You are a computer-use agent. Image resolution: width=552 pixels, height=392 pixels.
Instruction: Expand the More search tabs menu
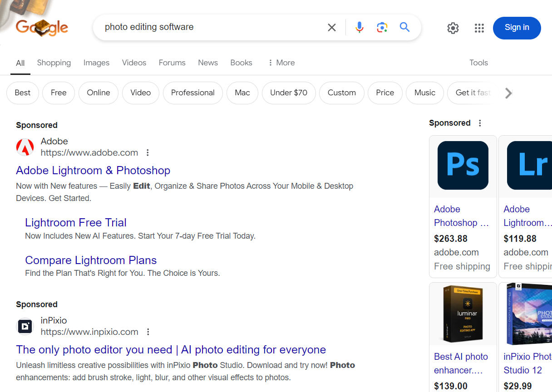[x=281, y=63]
